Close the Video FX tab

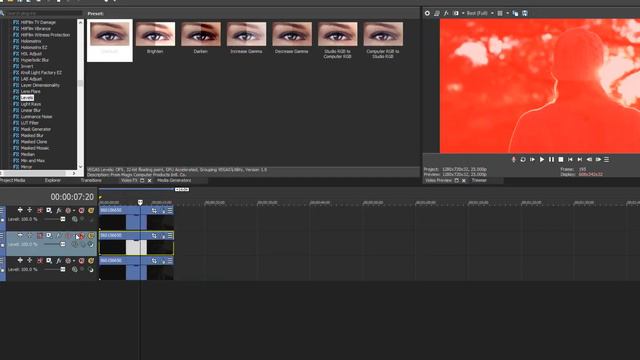[x=149, y=180]
